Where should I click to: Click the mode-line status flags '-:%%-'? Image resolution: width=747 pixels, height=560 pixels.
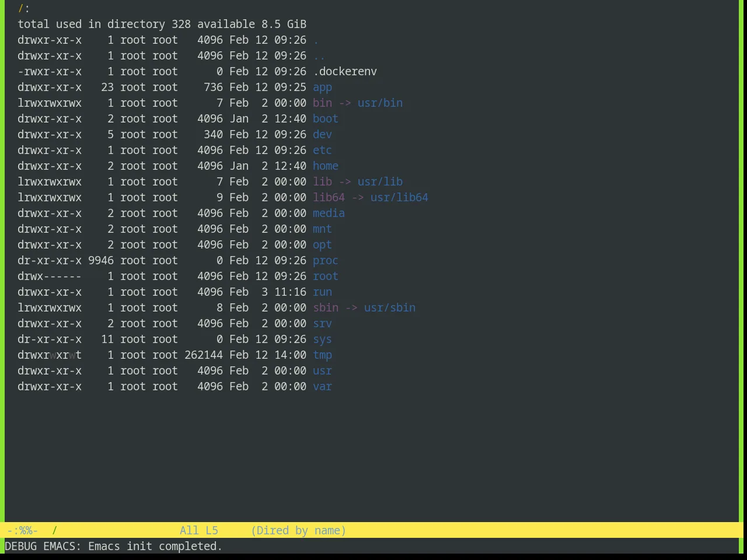coord(22,531)
